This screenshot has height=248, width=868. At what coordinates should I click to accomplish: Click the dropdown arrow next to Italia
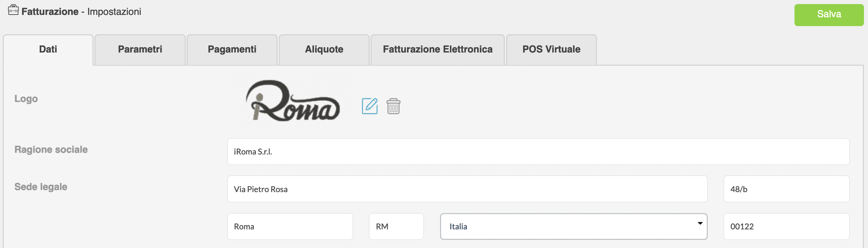pos(700,224)
